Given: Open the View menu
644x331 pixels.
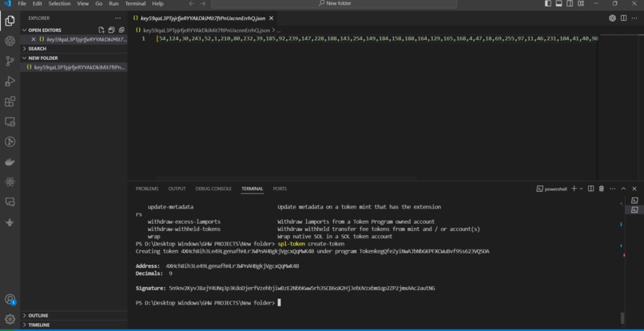Looking at the screenshot, I should click(82, 4).
